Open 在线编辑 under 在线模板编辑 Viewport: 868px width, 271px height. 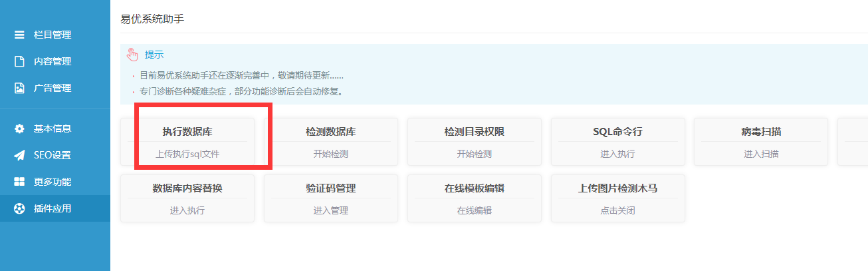475,210
